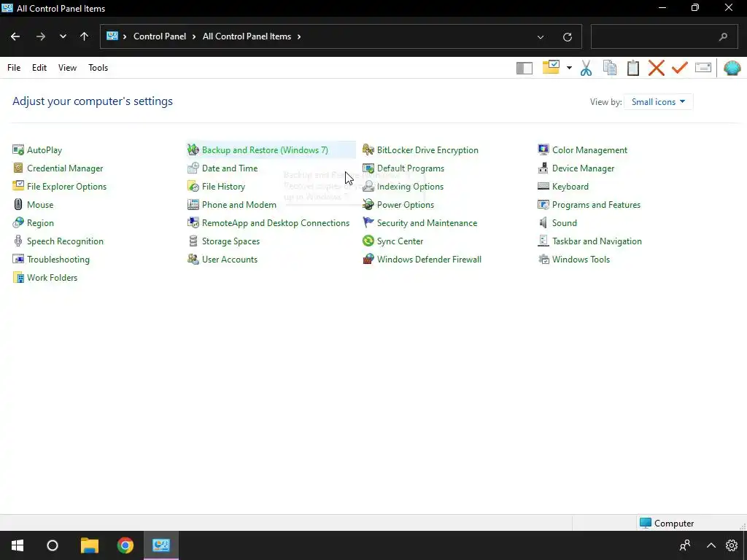Click the clipboard Paste toolbar icon
This screenshot has height=560, width=747.
633,68
